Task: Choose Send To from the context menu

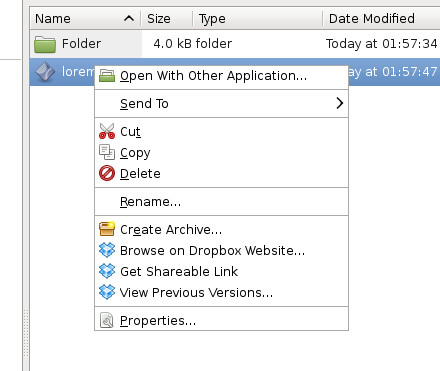Action: click(144, 104)
